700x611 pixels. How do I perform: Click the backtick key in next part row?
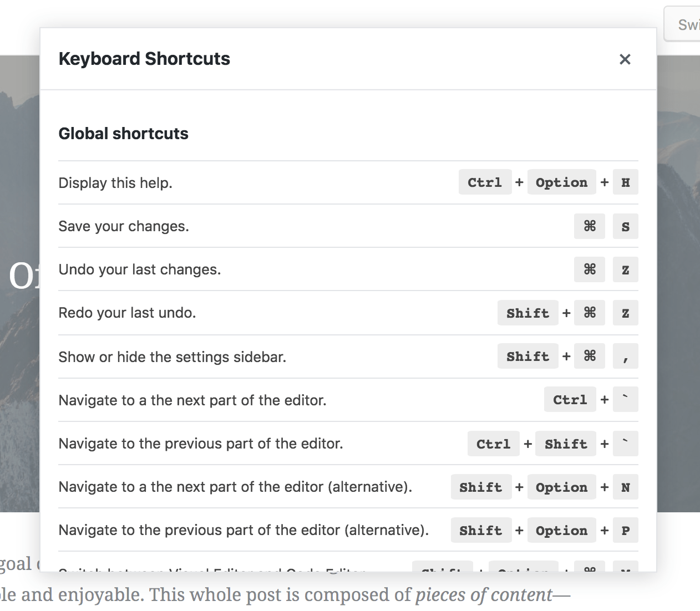click(625, 400)
